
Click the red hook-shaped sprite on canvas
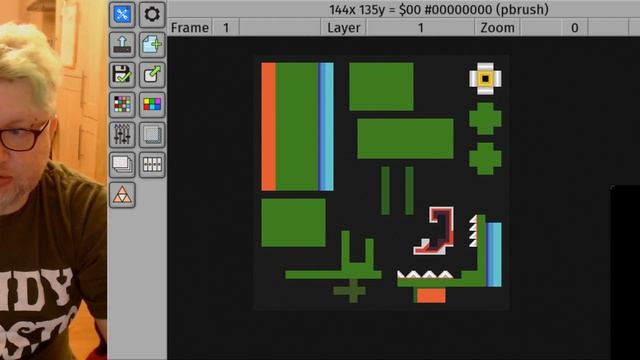click(x=433, y=231)
